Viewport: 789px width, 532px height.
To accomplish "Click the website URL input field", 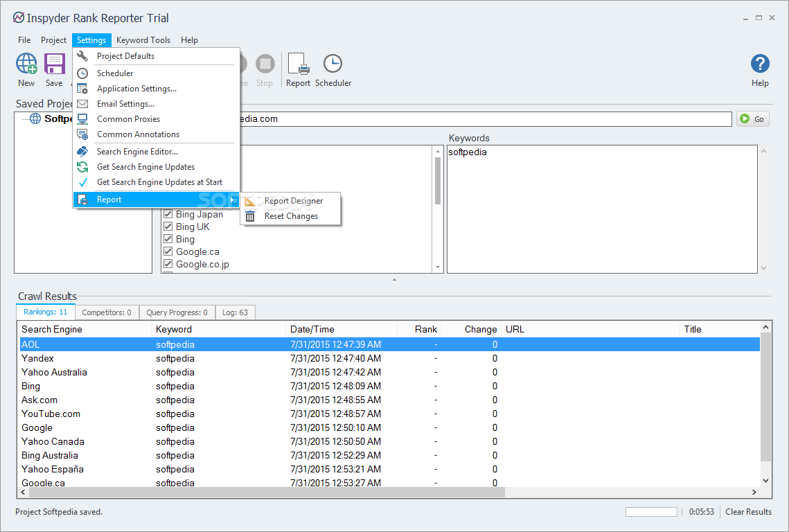I will 486,118.
